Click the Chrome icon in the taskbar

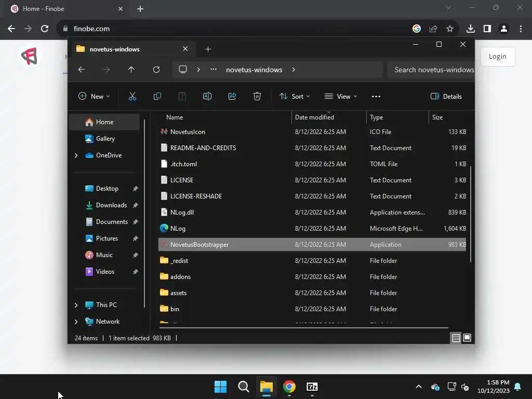click(x=289, y=387)
